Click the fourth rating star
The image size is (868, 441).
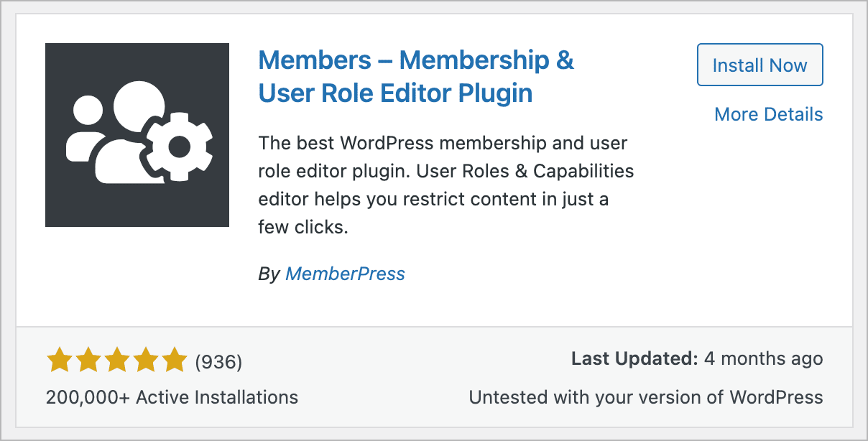point(146,361)
